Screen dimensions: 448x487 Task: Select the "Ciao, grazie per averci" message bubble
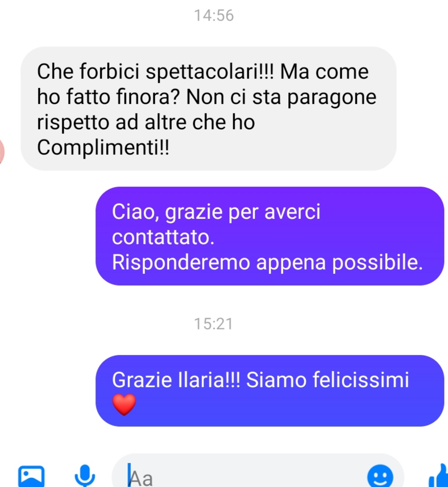[270, 236]
